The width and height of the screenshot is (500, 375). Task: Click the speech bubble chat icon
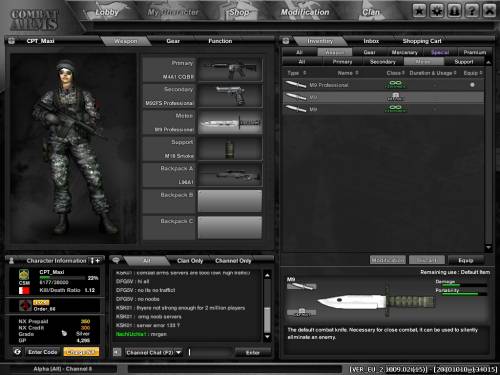pos(116,260)
